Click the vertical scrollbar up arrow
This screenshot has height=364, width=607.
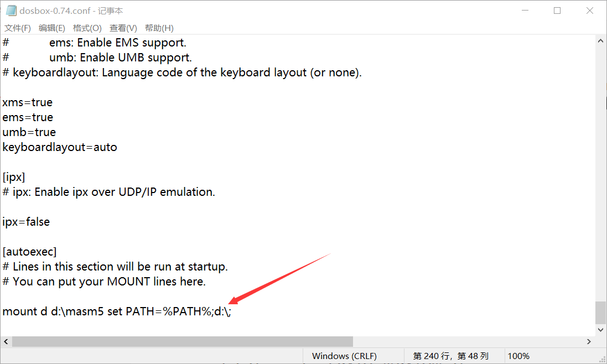pyautogui.click(x=600, y=40)
